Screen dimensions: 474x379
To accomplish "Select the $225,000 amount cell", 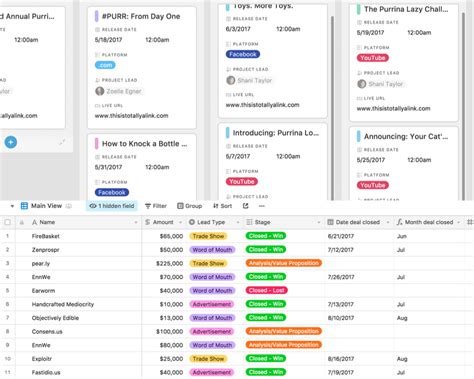I will click(x=164, y=263).
